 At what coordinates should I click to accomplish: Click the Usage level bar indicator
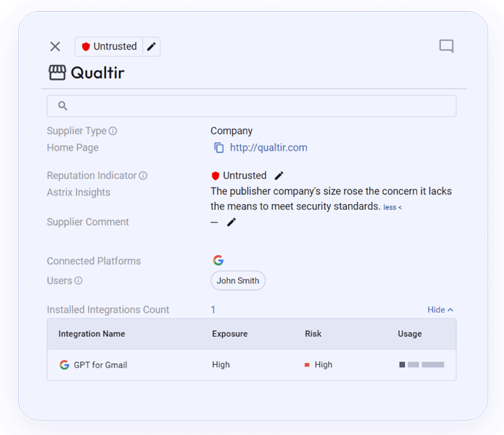pyautogui.click(x=422, y=364)
